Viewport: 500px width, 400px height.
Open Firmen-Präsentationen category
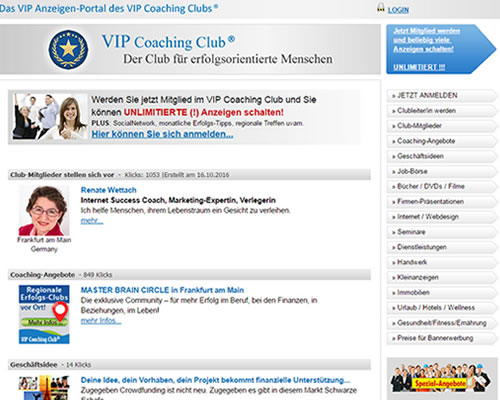(x=441, y=202)
